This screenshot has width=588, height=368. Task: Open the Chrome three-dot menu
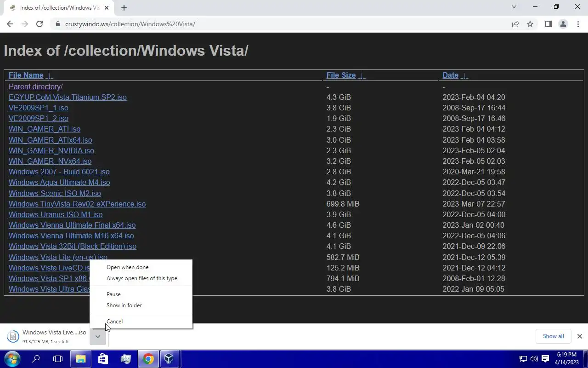click(x=578, y=24)
